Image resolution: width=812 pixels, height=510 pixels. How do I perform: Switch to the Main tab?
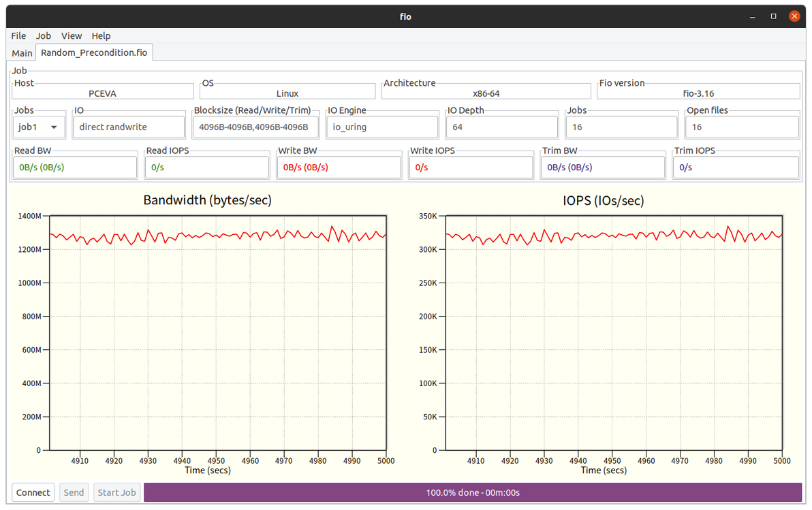pyautogui.click(x=22, y=53)
